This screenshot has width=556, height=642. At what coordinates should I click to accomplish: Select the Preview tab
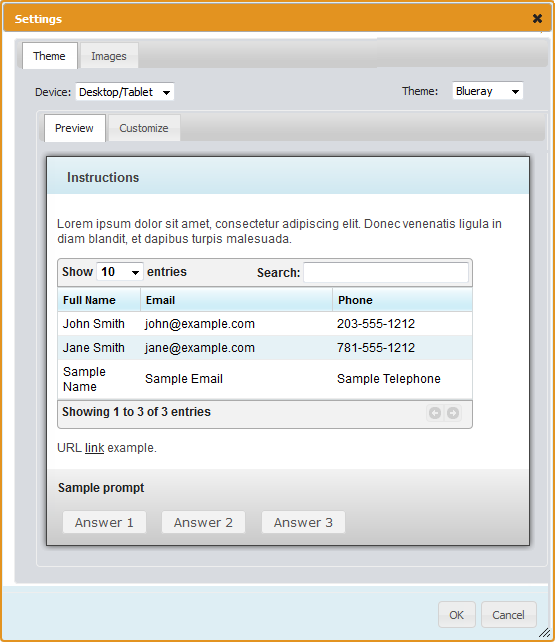[x=75, y=128]
